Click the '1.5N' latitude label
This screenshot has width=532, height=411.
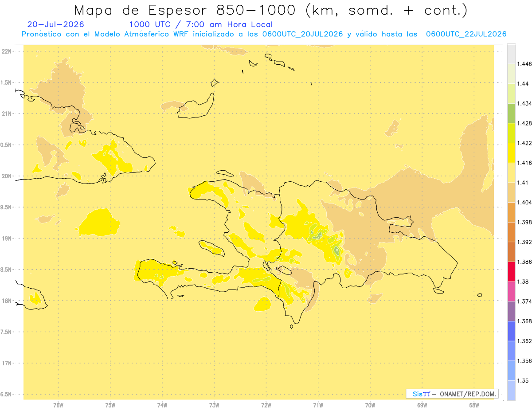click(x=7, y=82)
